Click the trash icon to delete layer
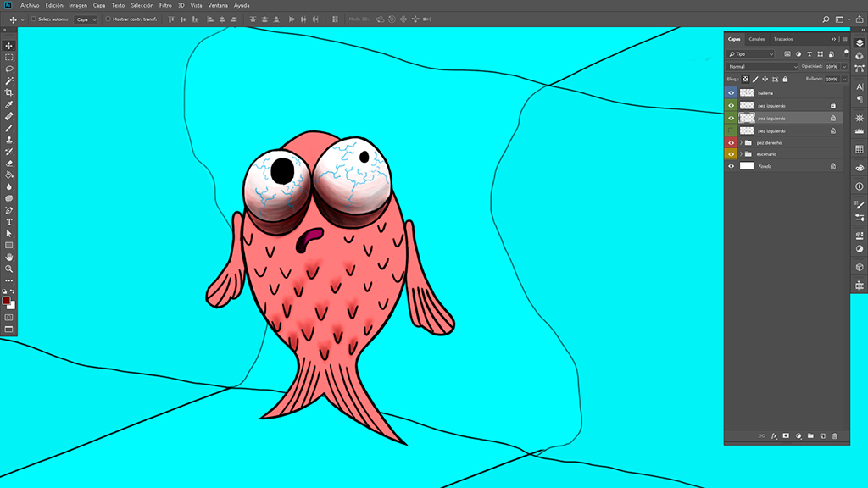 coord(835,435)
